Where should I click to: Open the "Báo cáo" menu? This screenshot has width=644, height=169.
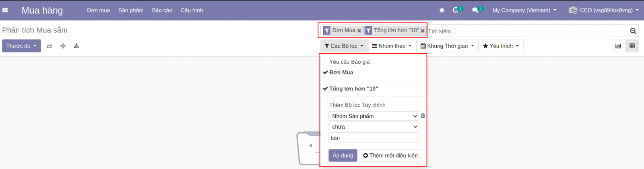[162, 10]
